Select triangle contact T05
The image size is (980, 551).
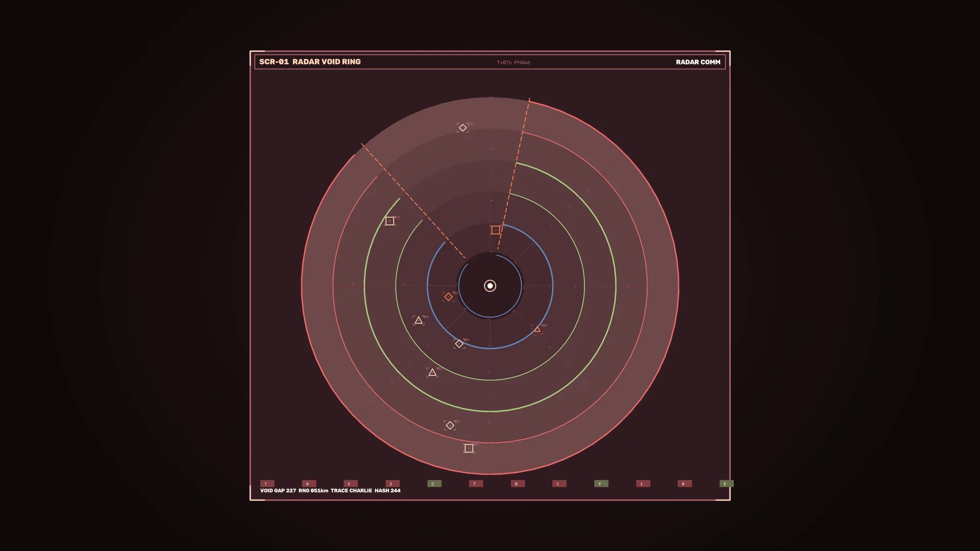[x=432, y=372]
